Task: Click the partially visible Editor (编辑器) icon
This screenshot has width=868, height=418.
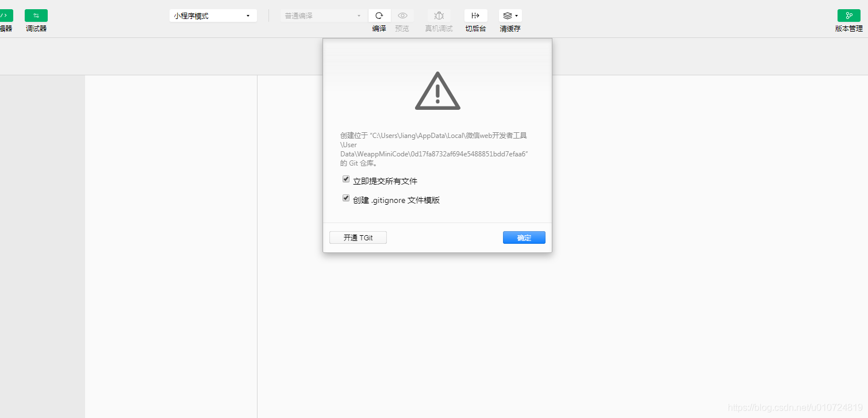Action: point(6,16)
